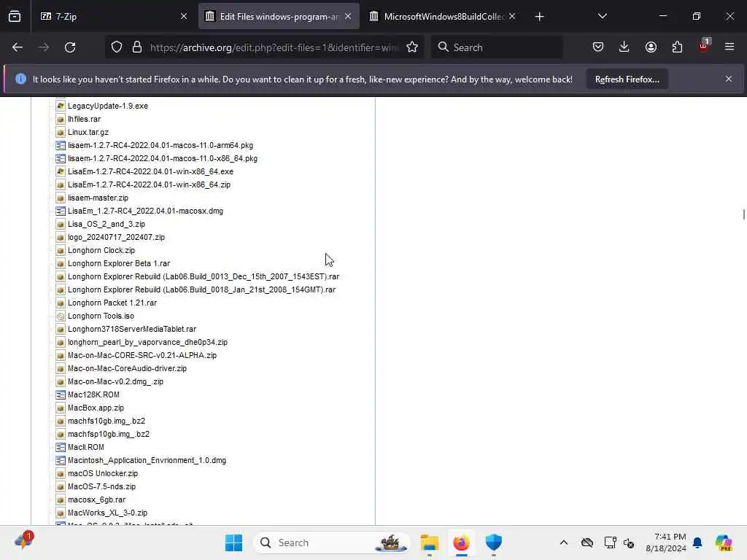
Task: Reload the current archive.org page
Action: (x=70, y=47)
